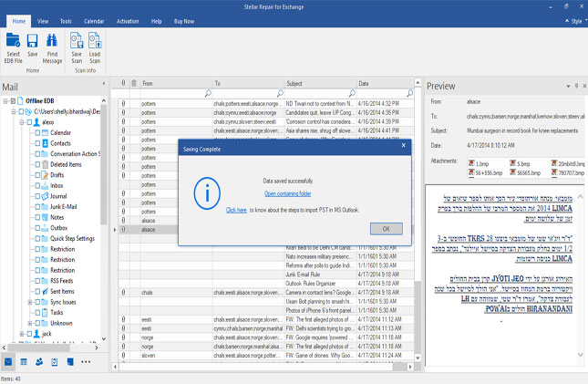Screen dimensions: 588x384
Task: Open the Help ribbon tab
Action: tap(157, 21)
